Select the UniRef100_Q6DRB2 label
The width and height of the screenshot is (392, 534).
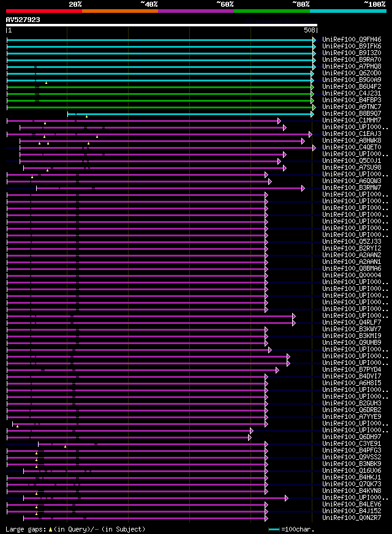click(x=352, y=410)
